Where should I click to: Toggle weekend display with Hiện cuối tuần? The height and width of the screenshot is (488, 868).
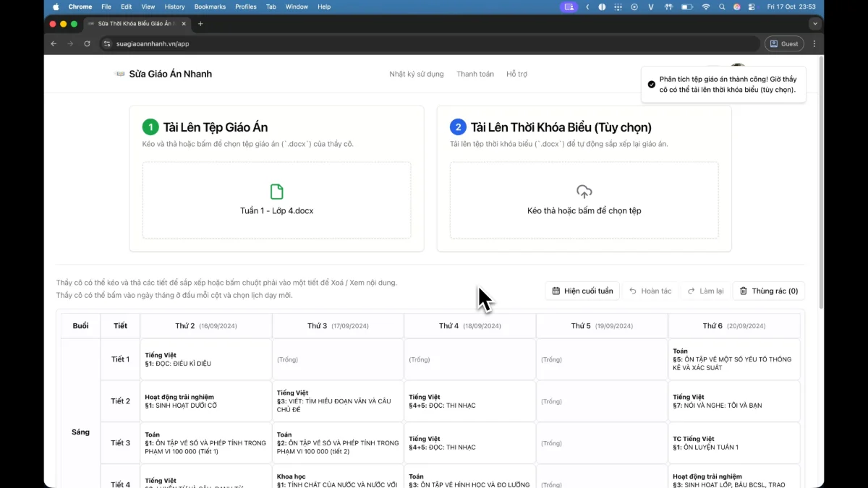pos(583,291)
